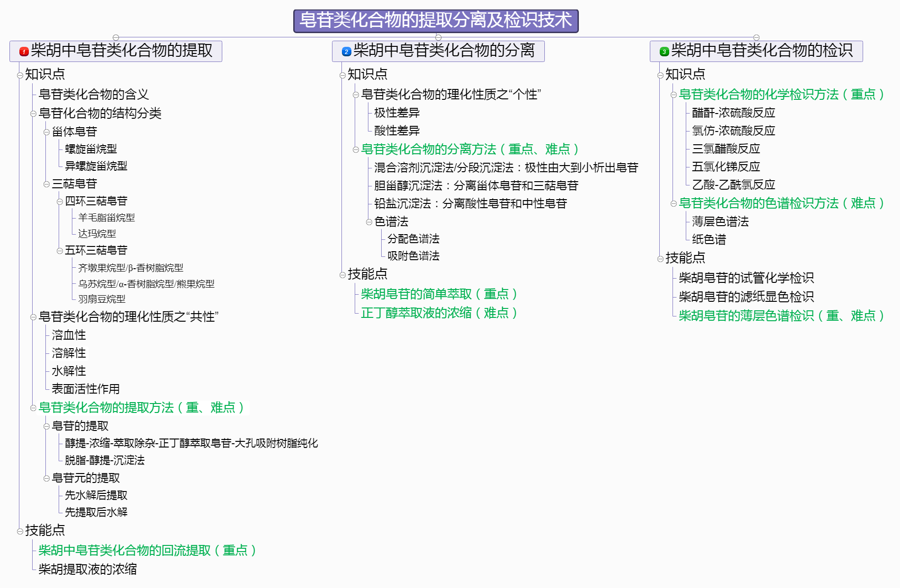Collapse 皂苷类化合物的色谱检识方法 node
Image resolution: width=900 pixels, height=588 pixels.
pyautogui.click(x=673, y=204)
